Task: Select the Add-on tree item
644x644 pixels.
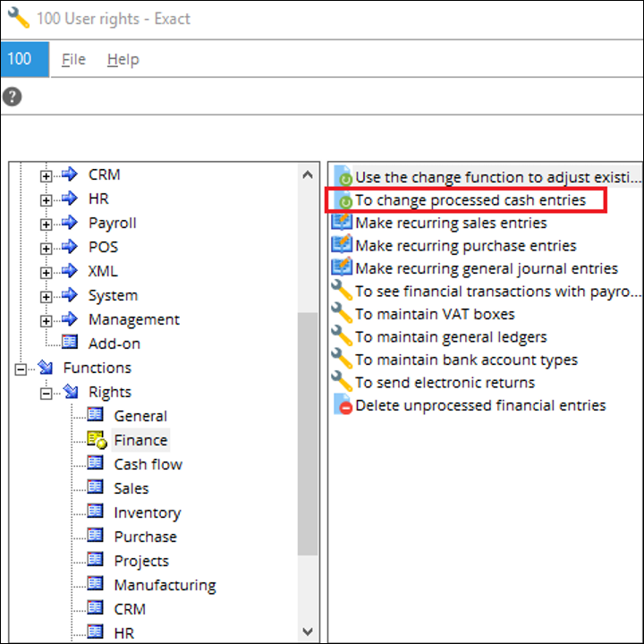Action: (x=114, y=343)
